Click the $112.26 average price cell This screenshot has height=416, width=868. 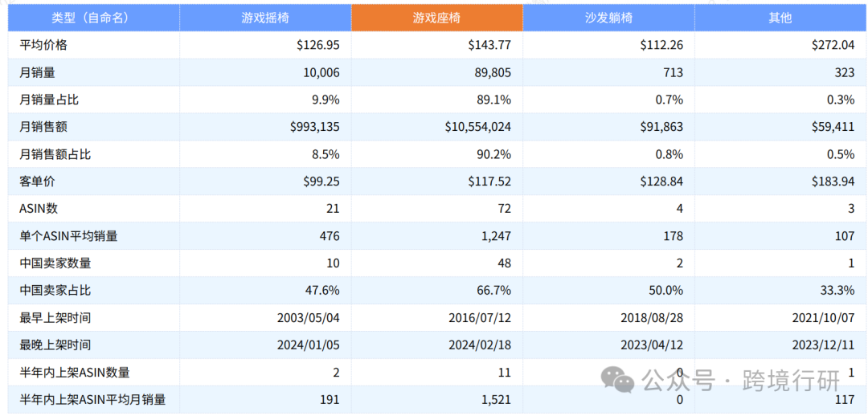pos(661,46)
